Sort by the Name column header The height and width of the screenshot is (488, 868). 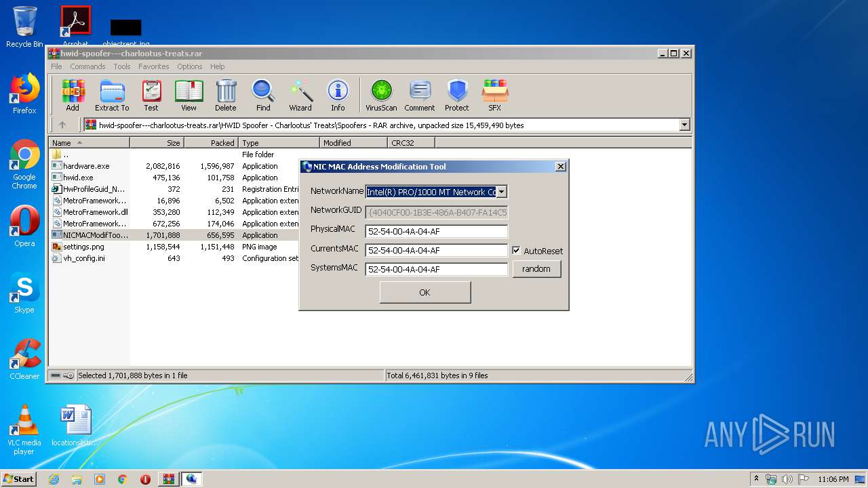pyautogui.click(x=89, y=142)
